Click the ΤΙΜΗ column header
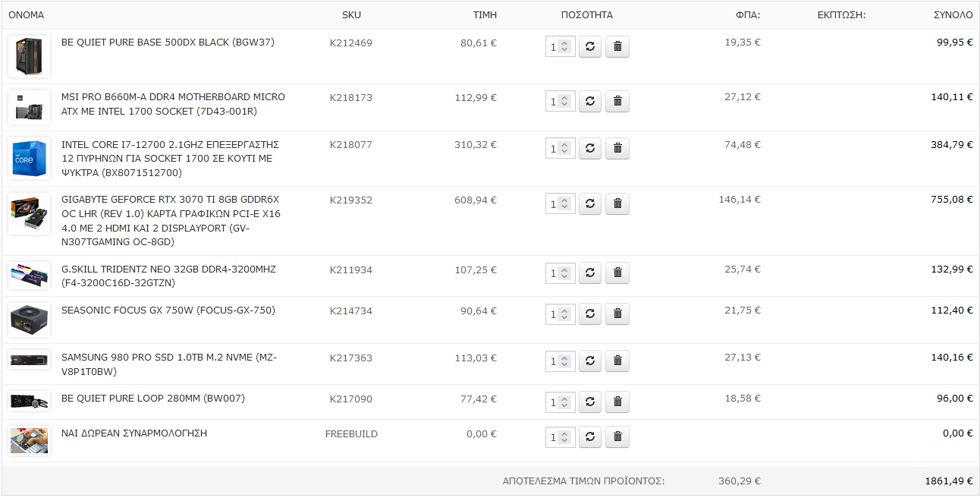 (x=485, y=15)
